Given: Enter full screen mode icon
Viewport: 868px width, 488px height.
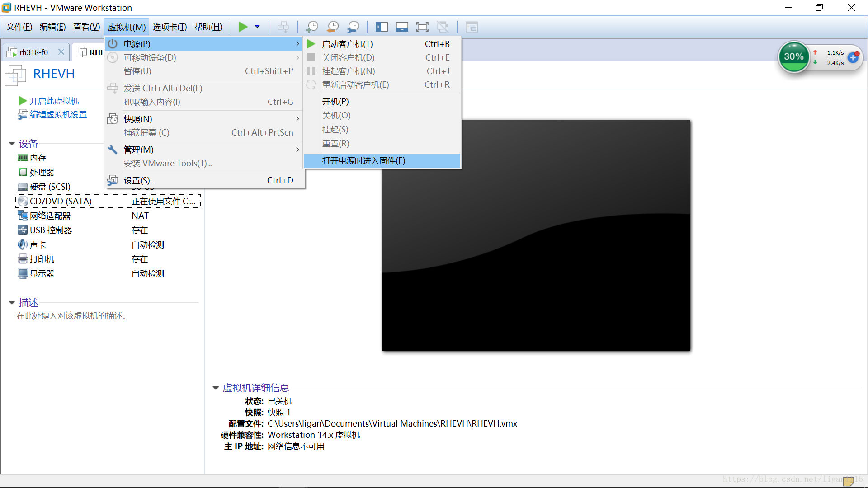Looking at the screenshot, I should (x=422, y=27).
